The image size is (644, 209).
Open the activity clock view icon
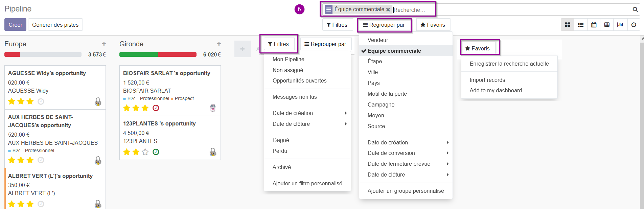[x=634, y=25]
